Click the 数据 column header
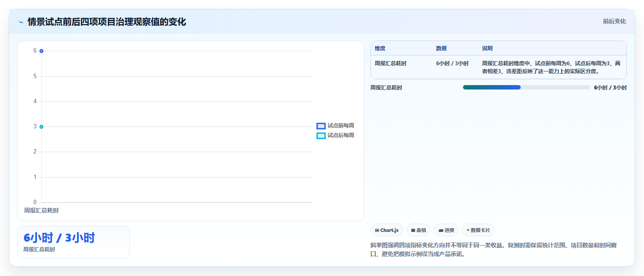 click(x=441, y=48)
